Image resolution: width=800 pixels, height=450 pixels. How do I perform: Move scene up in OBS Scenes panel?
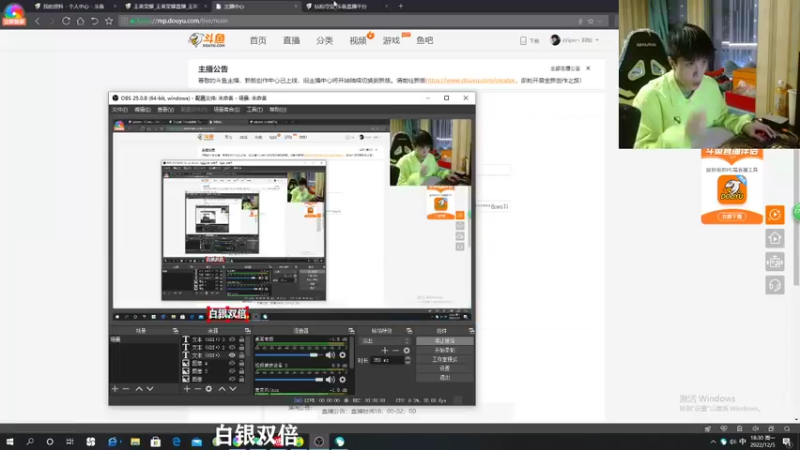pyautogui.click(x=139, y=389)
